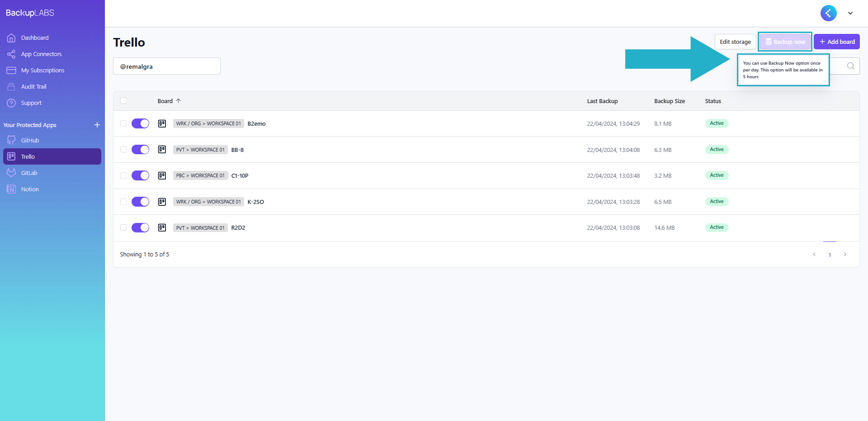Toggle backup switch for R2D2
868x421 pixels.
pos(140,227)
